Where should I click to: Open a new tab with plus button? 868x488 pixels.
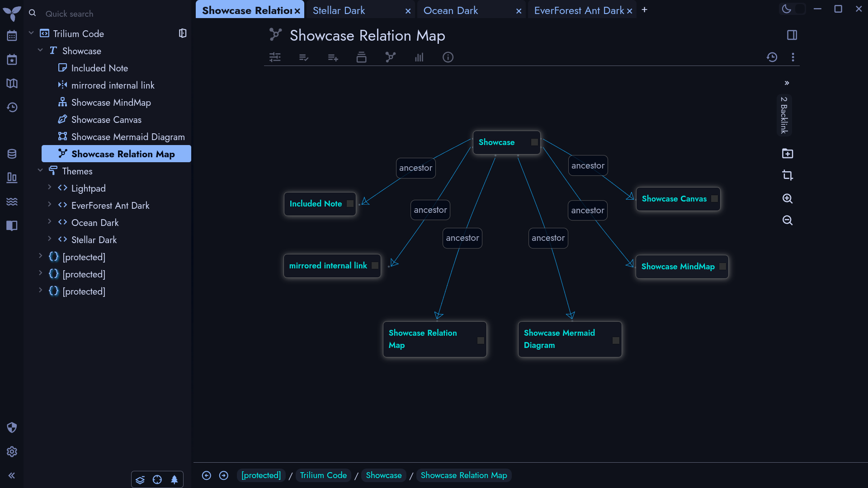point(645,9)
